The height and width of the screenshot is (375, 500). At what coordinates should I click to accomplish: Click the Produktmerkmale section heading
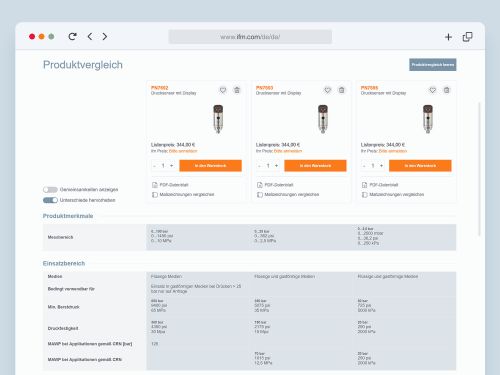coord(68,216)
